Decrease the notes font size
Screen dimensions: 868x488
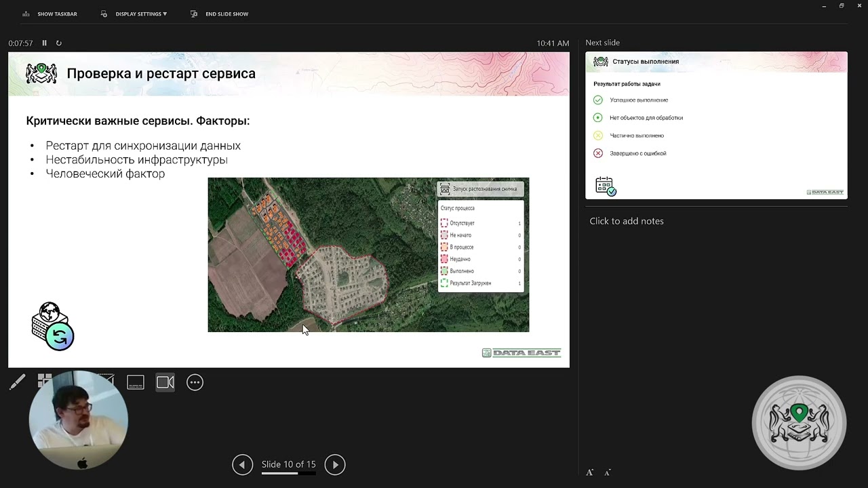pos(608,472)
